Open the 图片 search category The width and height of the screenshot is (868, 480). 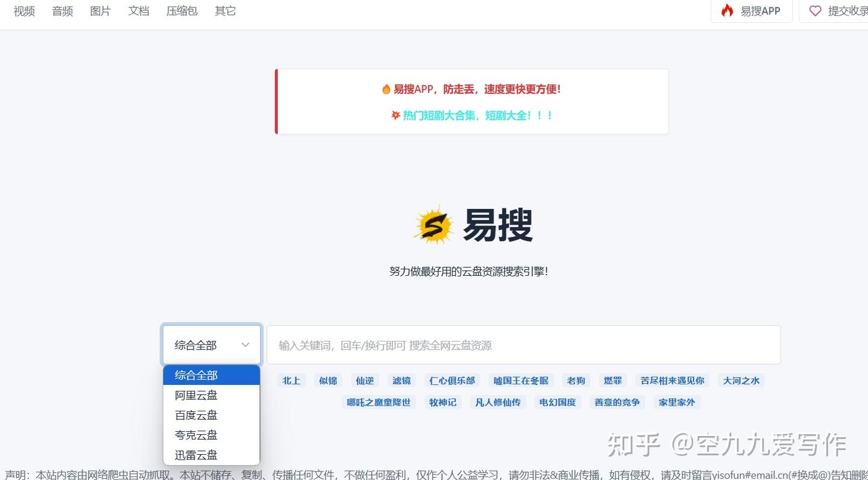100,10
